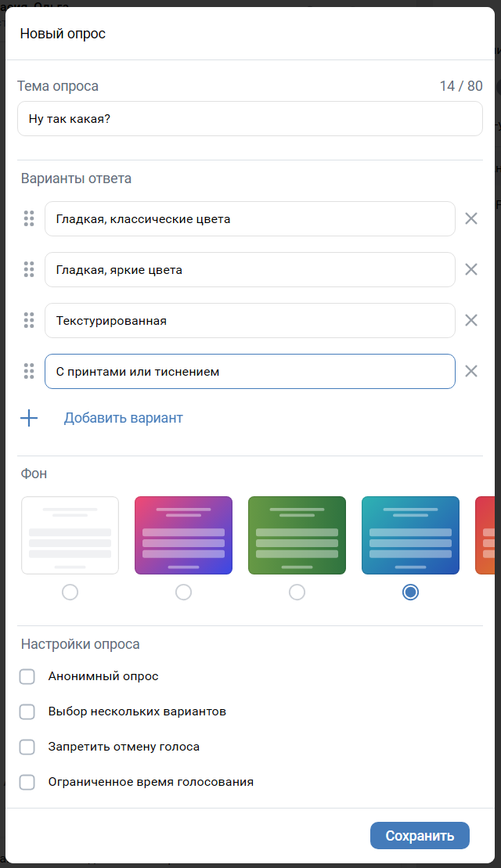Remove the 'Гладкая, классические цвета' option
501x868 pixels.
pyautogui.click(x=471, y=219)
